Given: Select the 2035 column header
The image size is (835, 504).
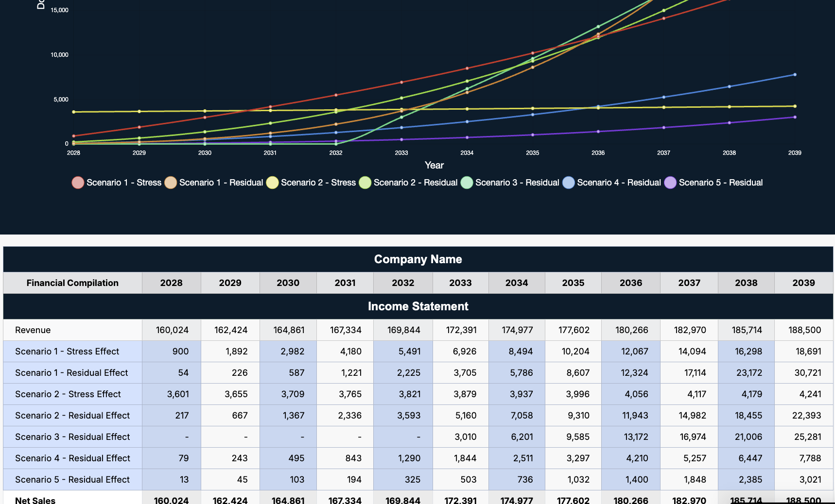Looking at the screenshot, I should click(573, 283).
